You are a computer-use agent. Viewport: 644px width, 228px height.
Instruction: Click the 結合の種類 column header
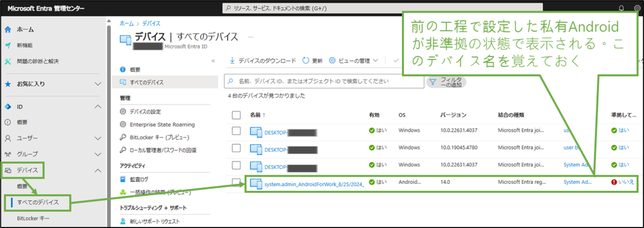coord(511,115)
